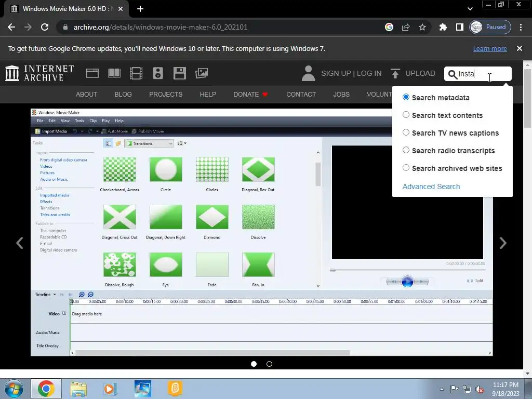Screen dimensions: 532x399
Task: Click the address bar URL
Action: 161,27
